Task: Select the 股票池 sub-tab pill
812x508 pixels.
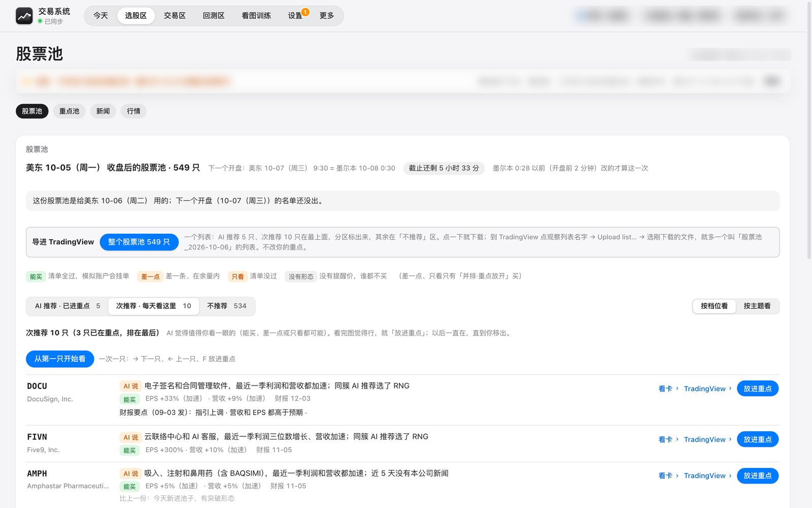Action: (x=32, y=111)
